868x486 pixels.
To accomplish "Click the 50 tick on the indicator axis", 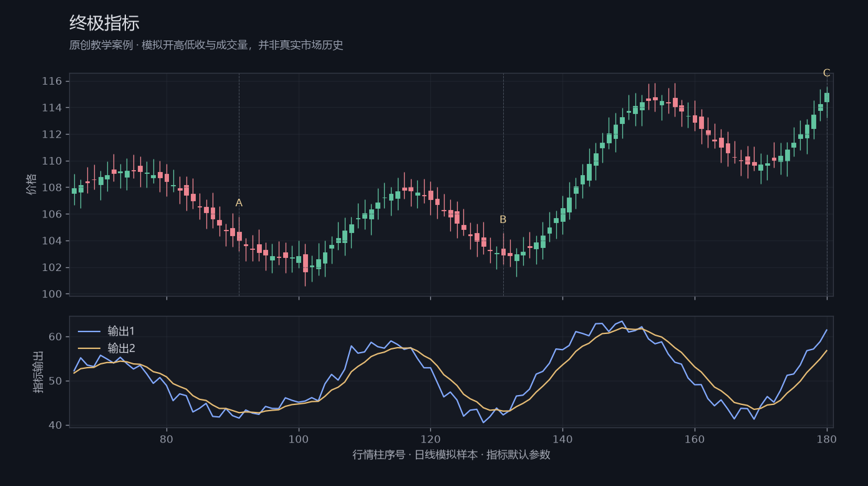I will coord(55,381).
